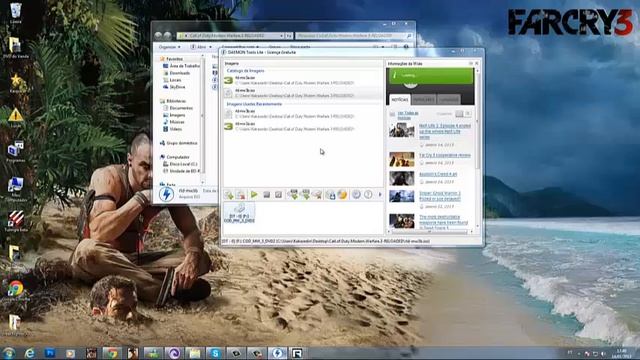Select Grupo doméstico in Explorer sidebar
Image resolution: width=640 pixels, height=360 pixels.
[x=179, y=143]
